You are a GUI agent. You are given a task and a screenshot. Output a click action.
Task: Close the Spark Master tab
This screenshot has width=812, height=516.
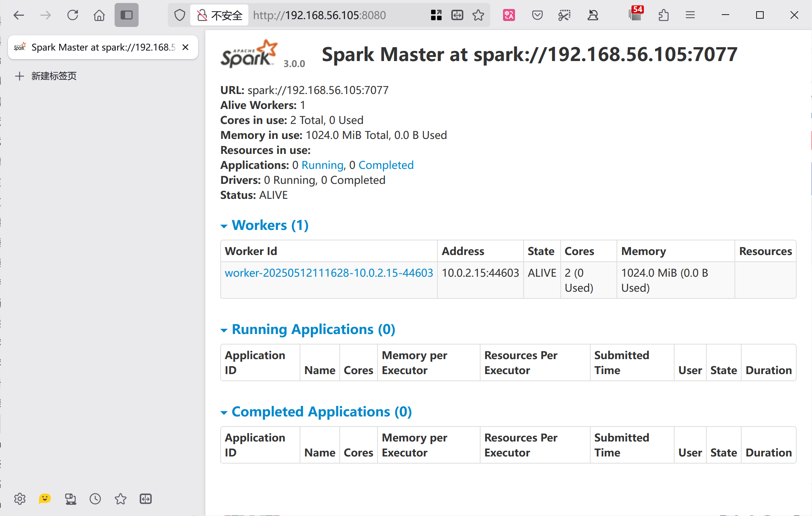click(x=185, y=47)
